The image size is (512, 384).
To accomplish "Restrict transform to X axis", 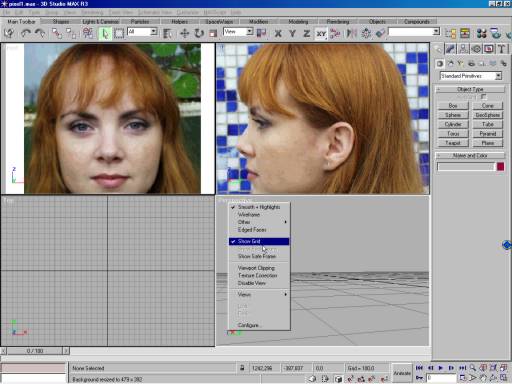I will pos(278,33).
